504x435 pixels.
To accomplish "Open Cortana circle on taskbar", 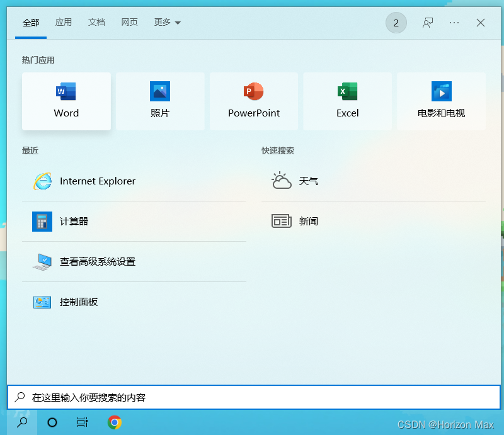I will [52, 422].
